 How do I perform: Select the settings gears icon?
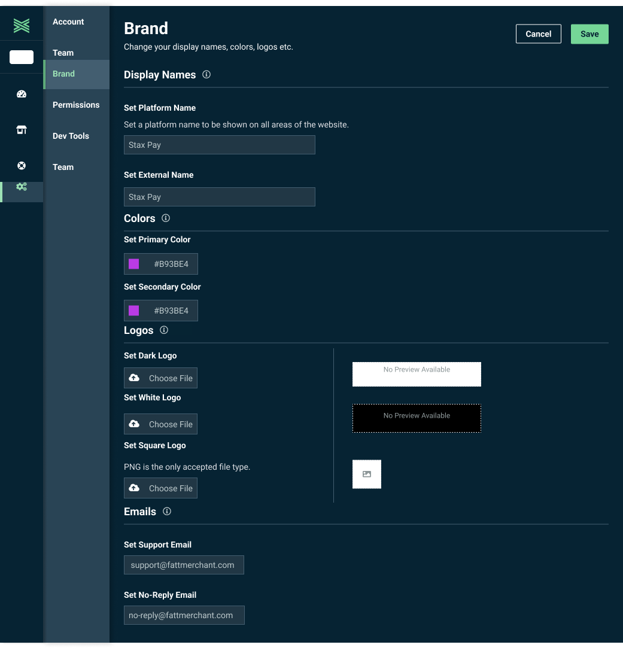(x=22, y=187)
